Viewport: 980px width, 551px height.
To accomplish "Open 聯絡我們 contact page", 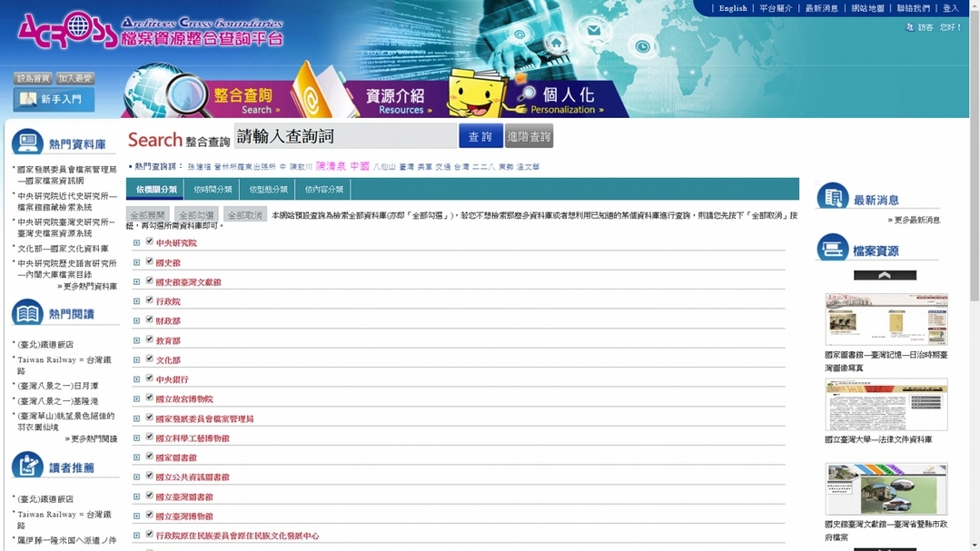I will [x=913, y=8].
